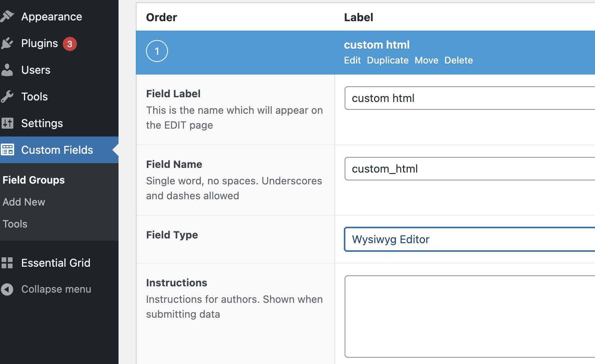
Task: Click the Field Label text input
Action: point(469,98)
